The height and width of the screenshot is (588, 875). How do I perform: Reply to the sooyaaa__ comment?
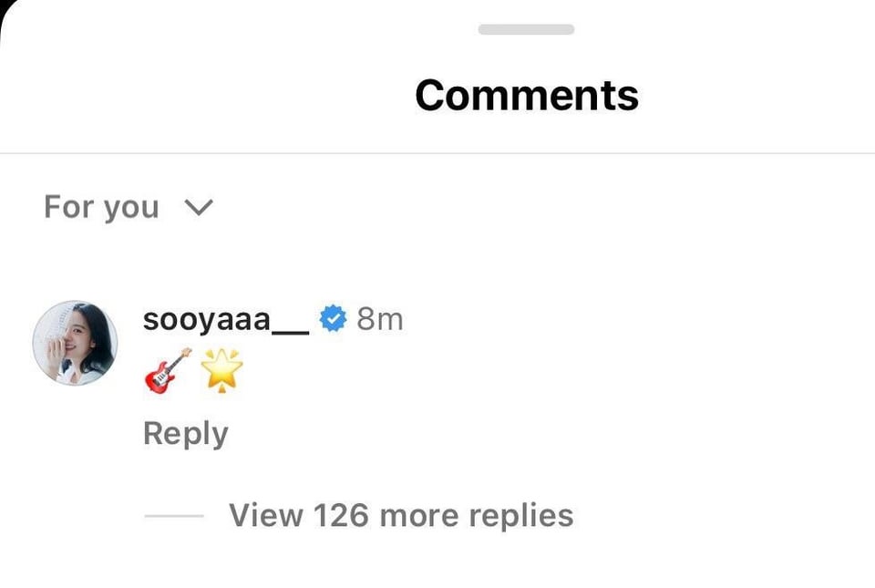185,434
